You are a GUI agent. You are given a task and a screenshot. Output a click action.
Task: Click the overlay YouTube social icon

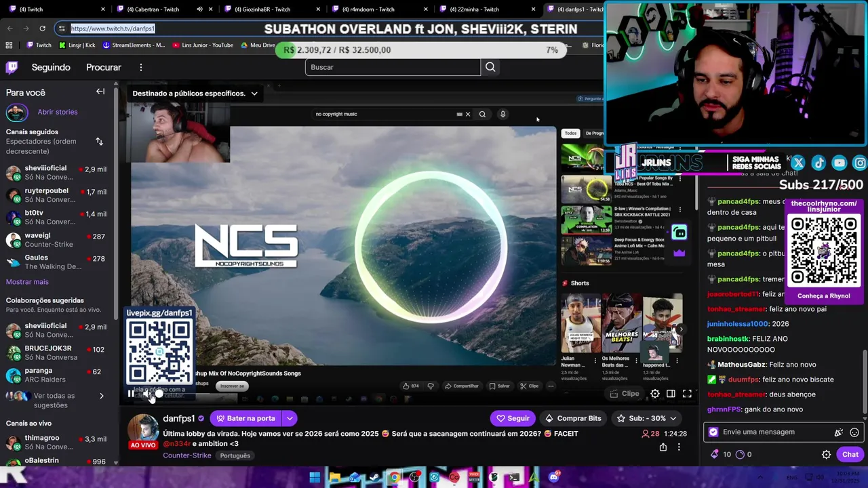[840, 163]
